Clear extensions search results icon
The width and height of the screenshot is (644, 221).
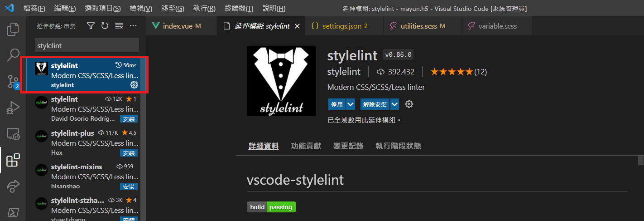pos(119,26)
